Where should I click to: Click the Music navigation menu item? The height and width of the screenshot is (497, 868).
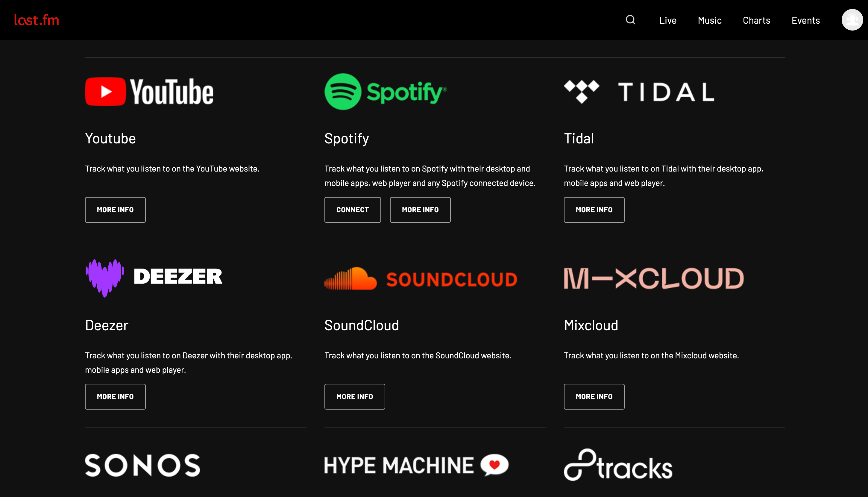tap(709, 20)
